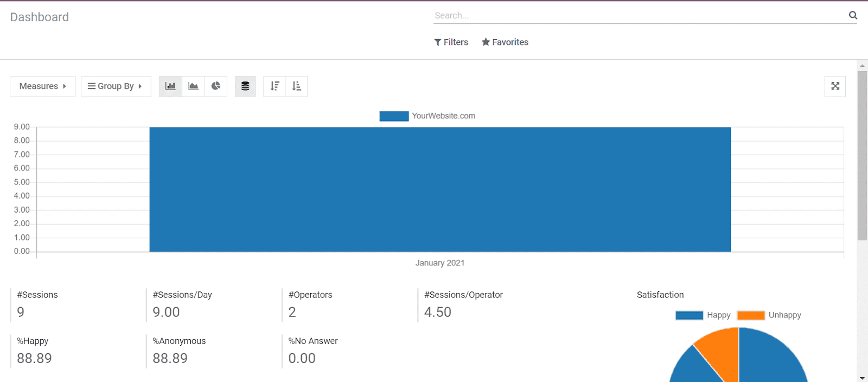The width and height of the screenshot is (868, 382).
Task: Switch to bar chart view
Action: (170, 86)
